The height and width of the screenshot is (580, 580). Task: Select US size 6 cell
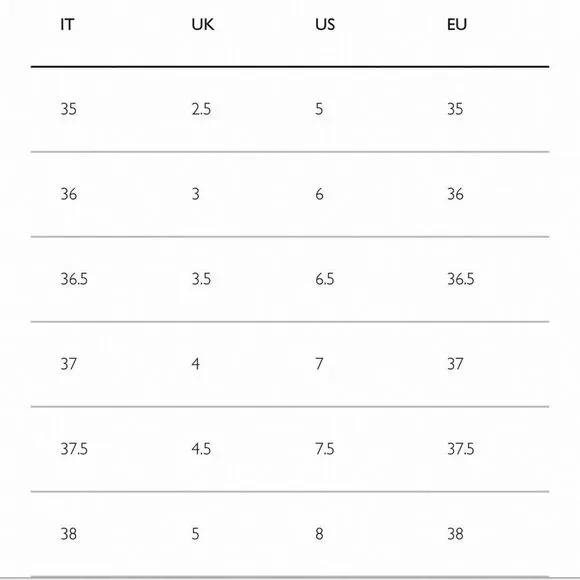pos(320,194)
